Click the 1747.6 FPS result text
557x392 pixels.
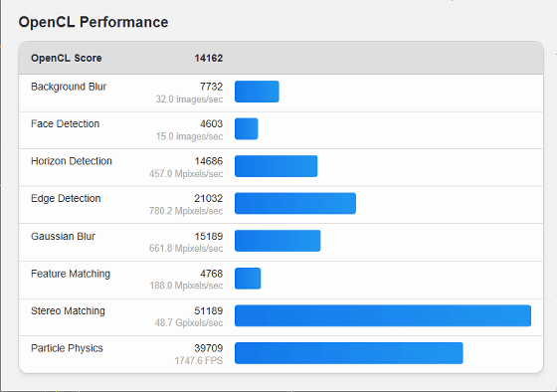(199, 361)
